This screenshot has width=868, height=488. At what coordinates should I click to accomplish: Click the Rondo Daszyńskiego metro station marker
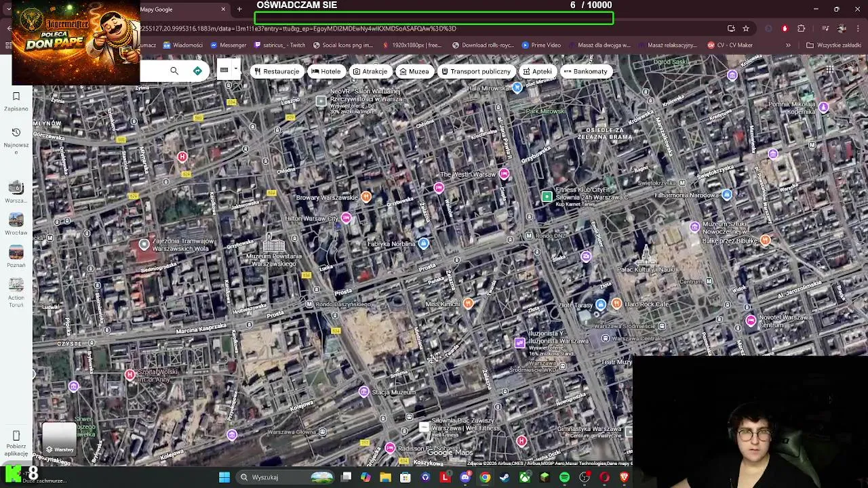click(310, 304)
